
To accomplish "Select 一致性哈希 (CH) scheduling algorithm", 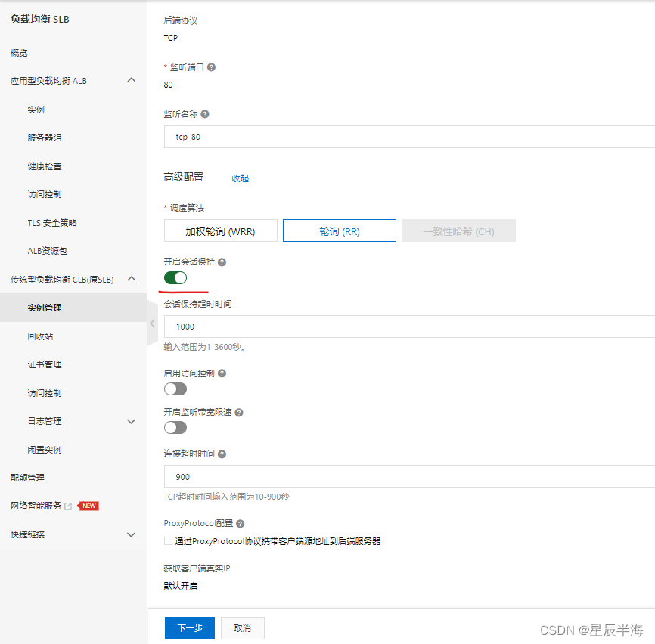I will 458,231.
